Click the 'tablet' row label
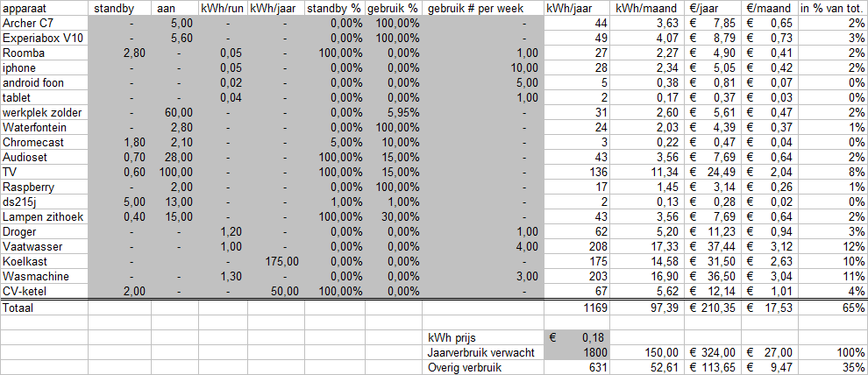 pos(44,98)
